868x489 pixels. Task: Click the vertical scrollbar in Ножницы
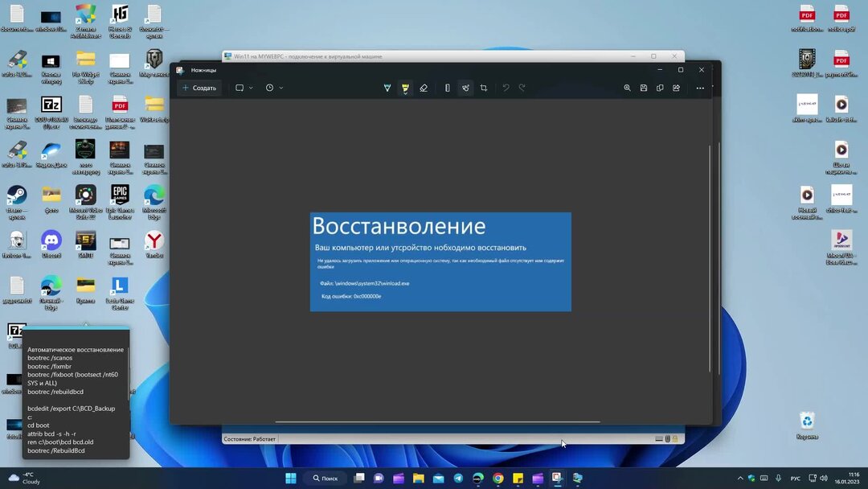(x=710, y=258)
